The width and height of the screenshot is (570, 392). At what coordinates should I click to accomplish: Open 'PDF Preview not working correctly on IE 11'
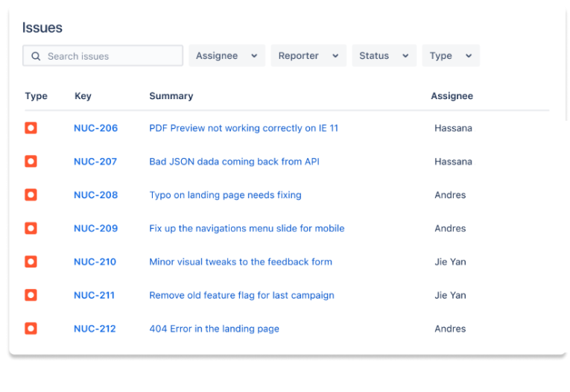tap(244, 128)
